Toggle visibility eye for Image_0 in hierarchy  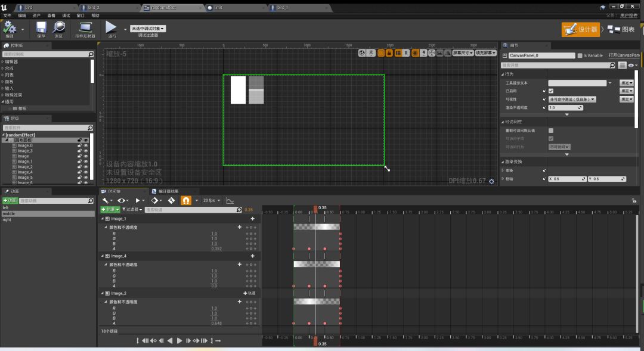[x=86, y=145]
